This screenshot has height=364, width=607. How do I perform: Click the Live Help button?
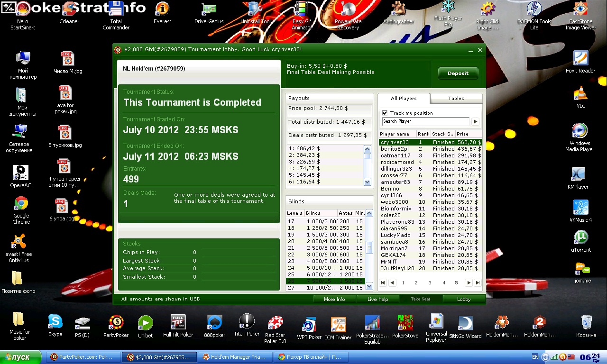(377, 299)
